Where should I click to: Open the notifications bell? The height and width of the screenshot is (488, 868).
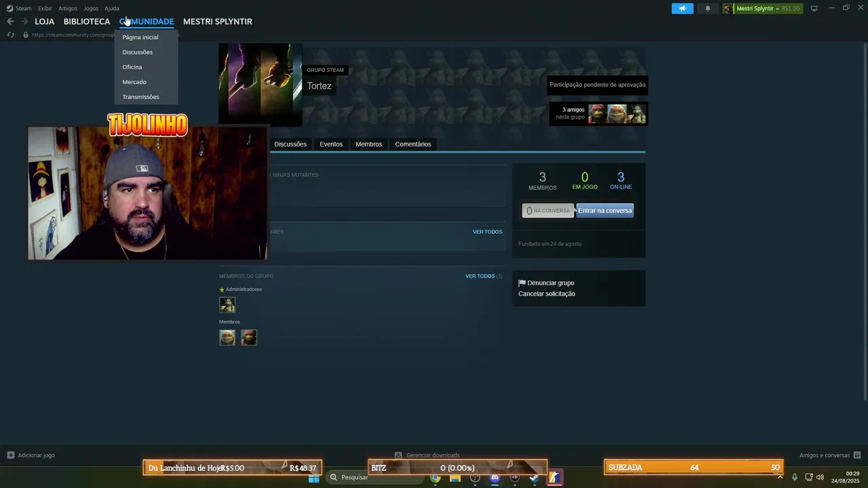708,9
